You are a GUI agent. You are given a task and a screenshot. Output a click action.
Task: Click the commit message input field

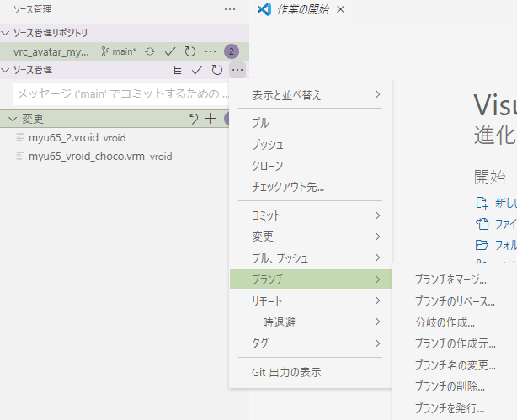point(121,94)
